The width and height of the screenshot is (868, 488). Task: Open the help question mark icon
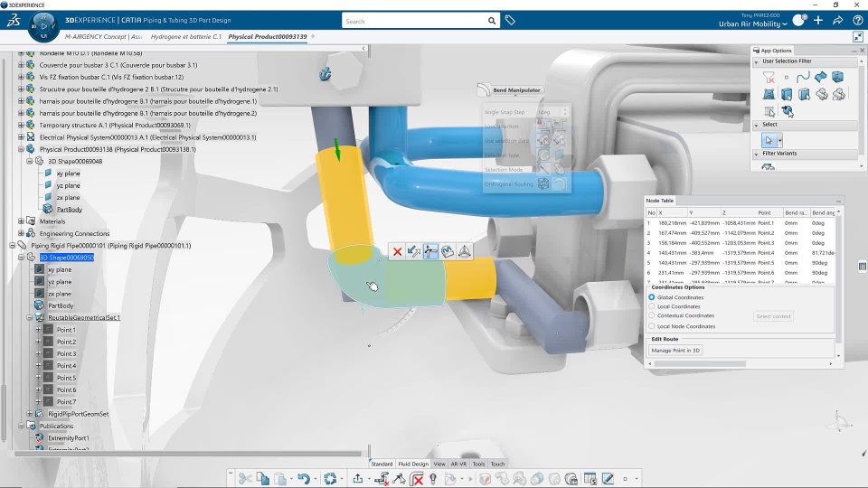coord(857,21)
